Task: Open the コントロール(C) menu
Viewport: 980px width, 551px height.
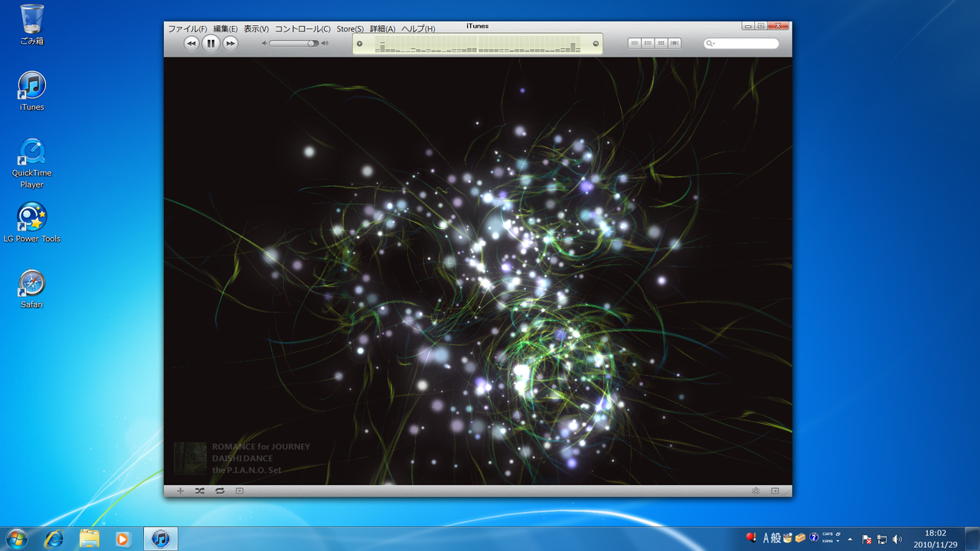Action: (302, 29)
